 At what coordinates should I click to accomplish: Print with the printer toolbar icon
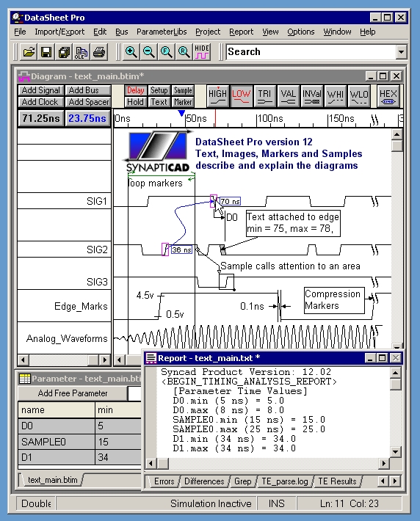click(99, 52)
